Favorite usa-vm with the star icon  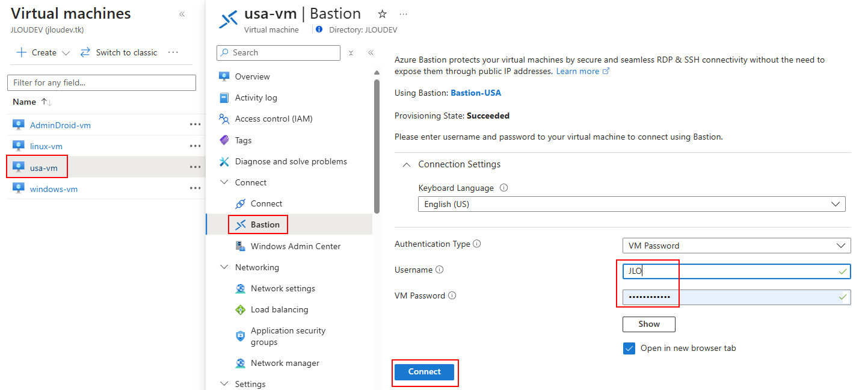point(382,14)
